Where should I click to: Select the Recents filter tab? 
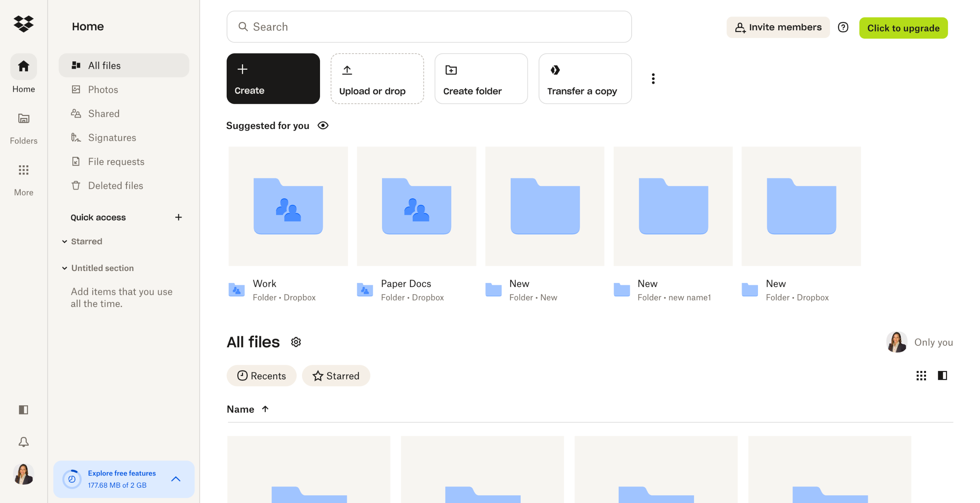[261, 376]
